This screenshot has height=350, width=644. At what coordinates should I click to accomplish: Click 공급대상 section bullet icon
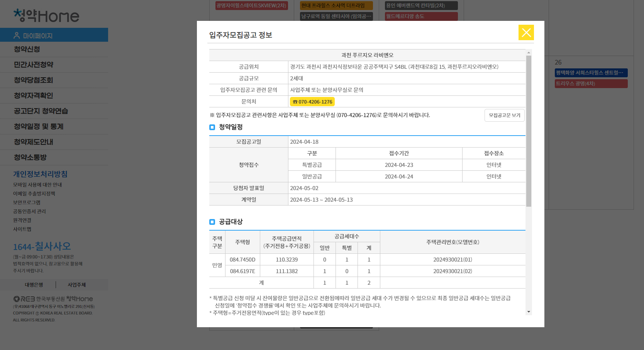(x=212, y=222)
